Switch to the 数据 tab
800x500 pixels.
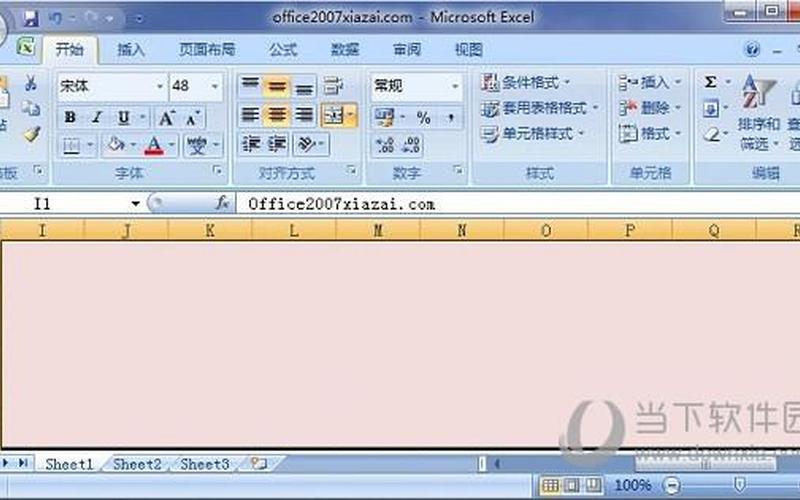[x=345, y=49]
